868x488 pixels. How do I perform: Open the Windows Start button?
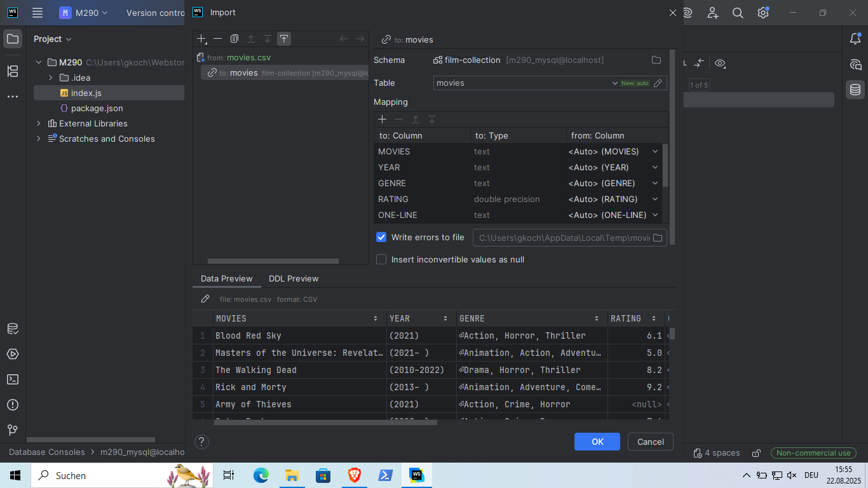(15, 475)
